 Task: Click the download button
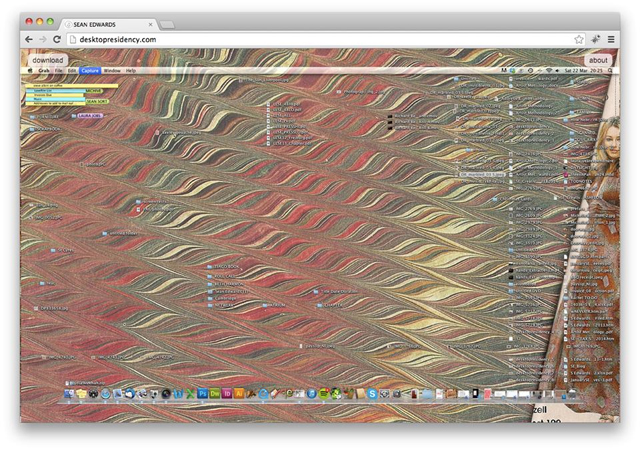pyautogui.click(x=47, y=60)
